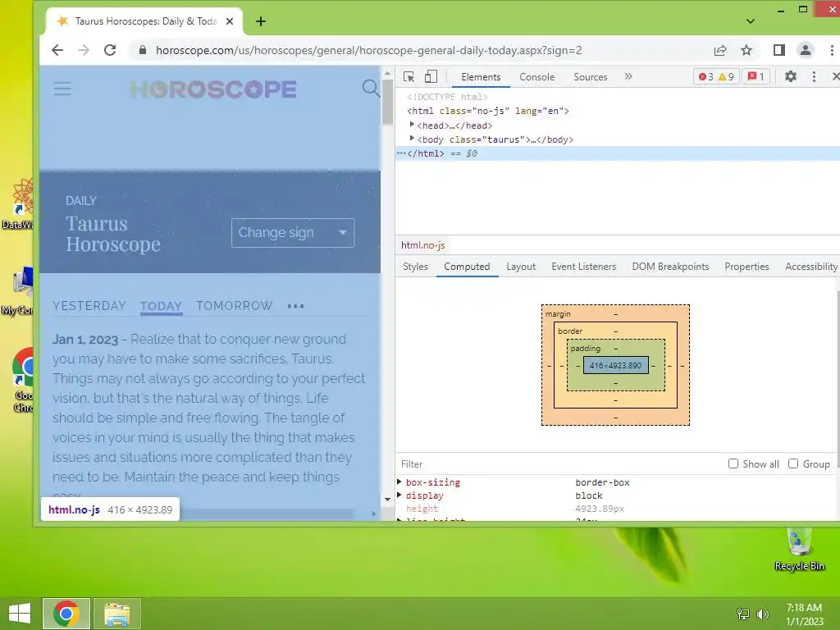Open DevTools customize menu dots

[814, 76]
